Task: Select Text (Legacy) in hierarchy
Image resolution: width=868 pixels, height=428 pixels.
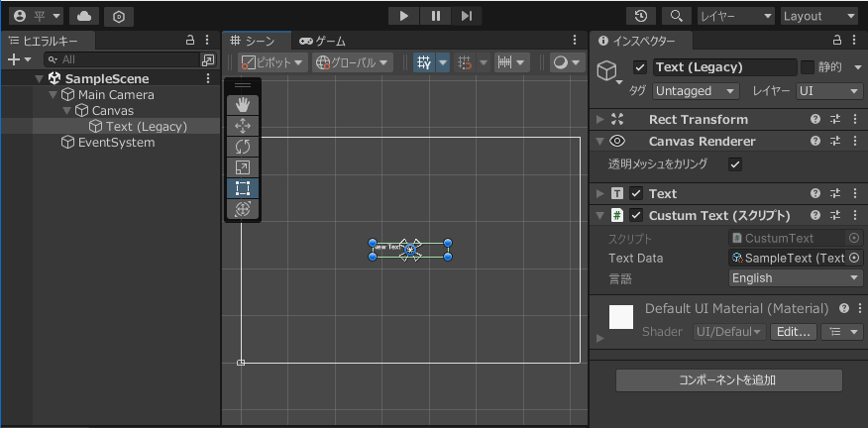Action: (x=146, y=126)
